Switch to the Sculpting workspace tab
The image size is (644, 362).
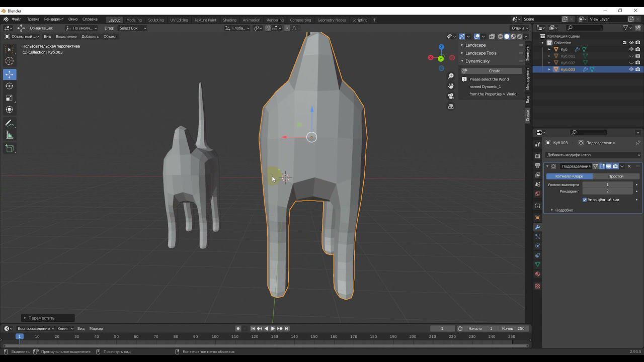tap(155, 20)
